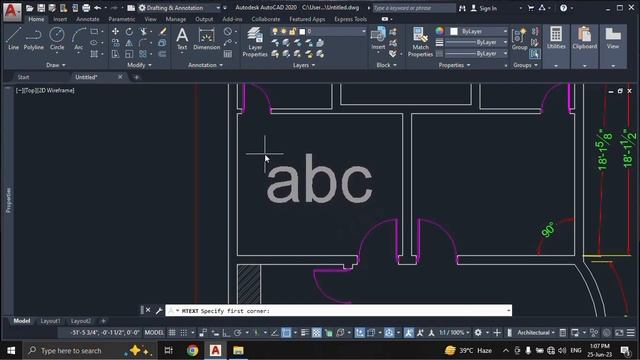Toggle ortho mode in status bar
Viewport: 640px width, 360px height.
pyautogui.click(x=226, y=333)
